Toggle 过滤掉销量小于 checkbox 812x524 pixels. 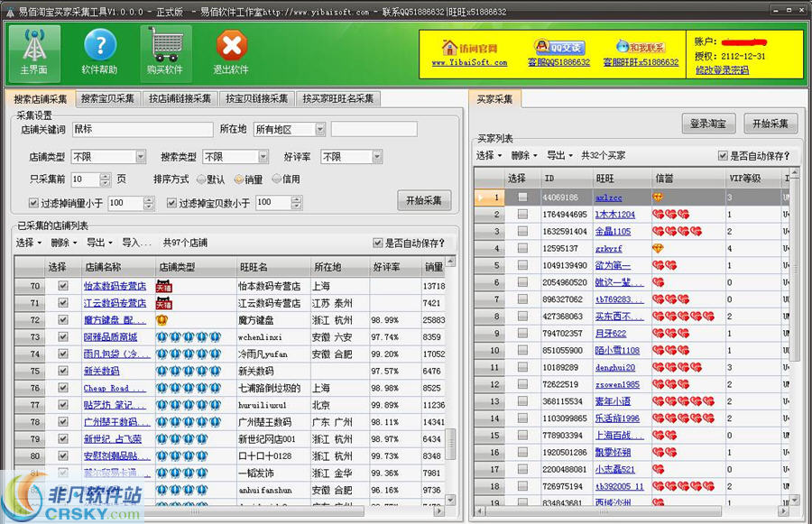pyautogui.click(x=33, y=203)
